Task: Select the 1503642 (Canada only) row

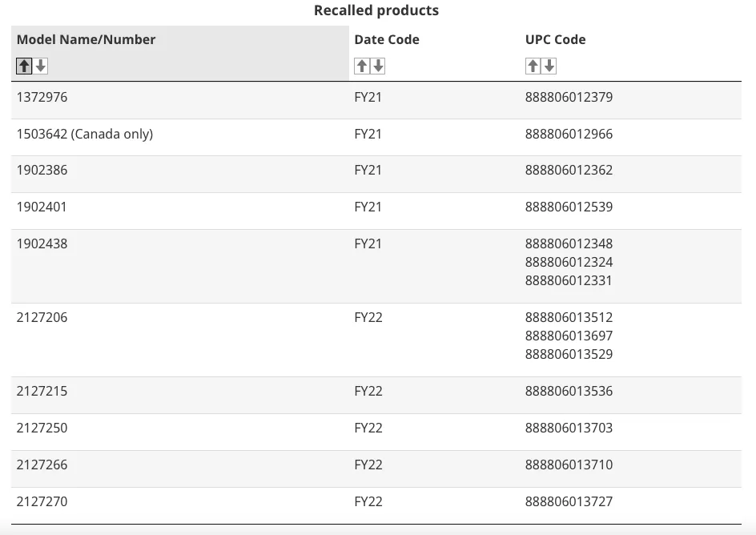Action: point(376,138)
